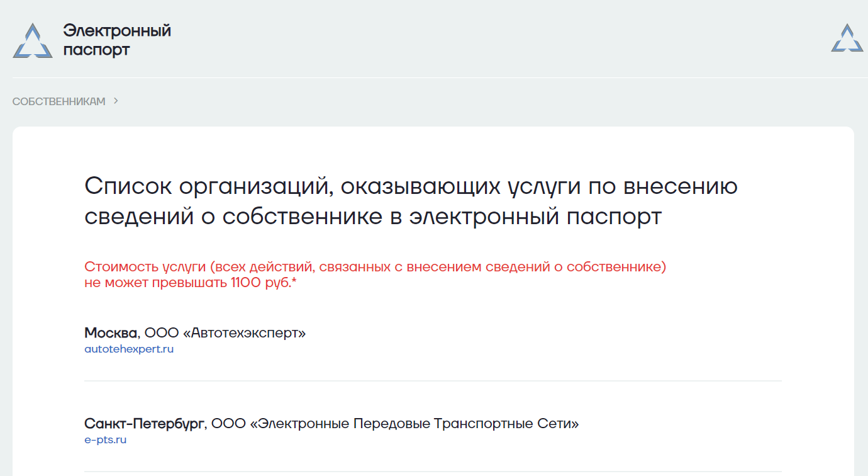The width and height of the screenshot is (868, 476).
Task: Select the Москва, ООО «Автотехэксперт» entry
Action: coord(195,332)
